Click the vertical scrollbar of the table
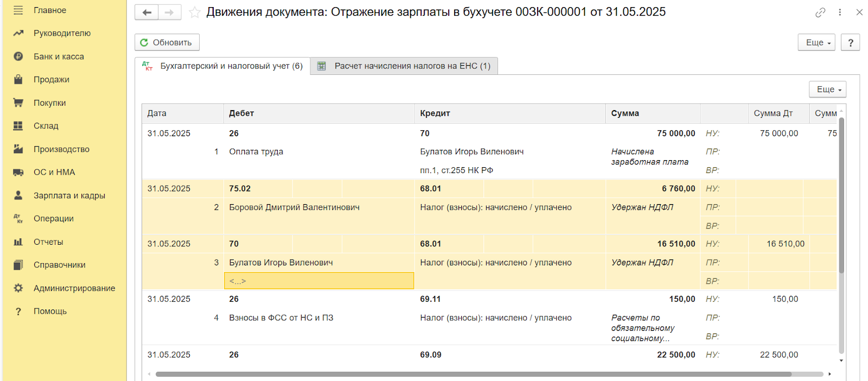This screenshot has width=868, height=381. [x=841, y=195]
